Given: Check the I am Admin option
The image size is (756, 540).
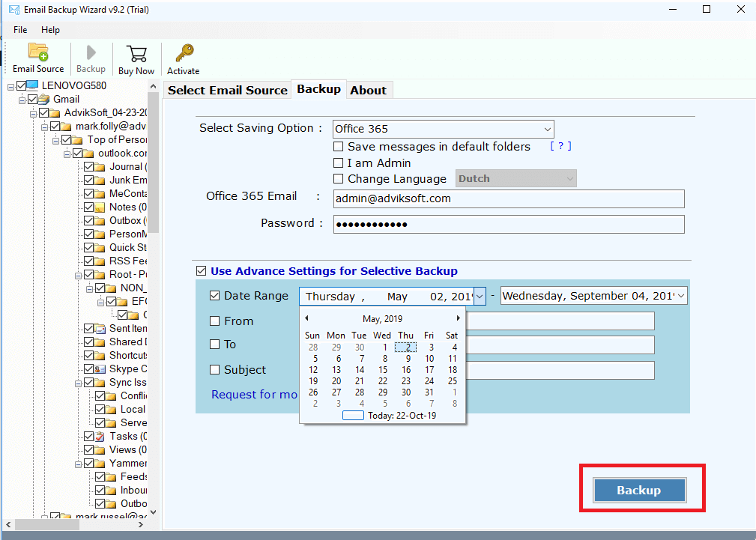Looking at the screenshot, I should [339, 163].
